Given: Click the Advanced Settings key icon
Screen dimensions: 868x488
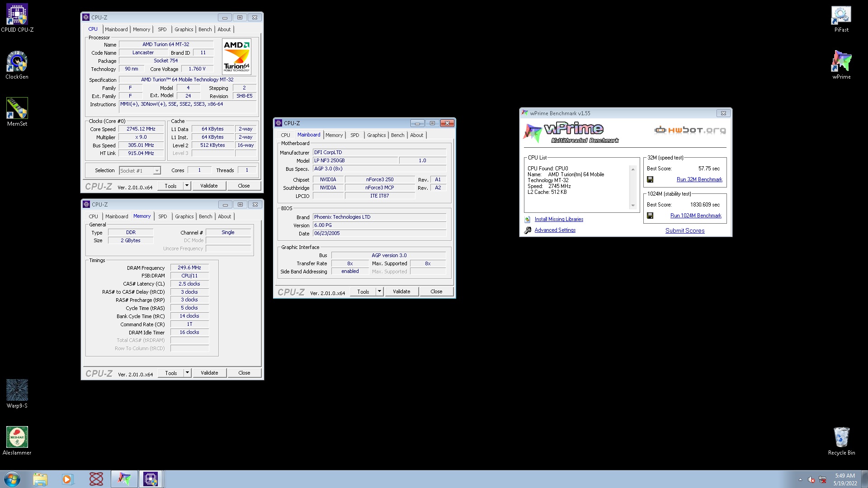Looking at the screenshot, I should [x=527, y=230].
